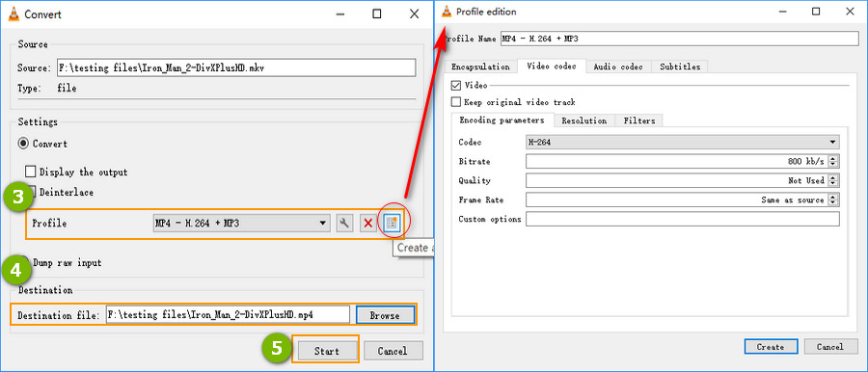This screenshot has height=372, width=868.
Task: Delete selected profile with red X icon
Action: [x=368, y=223]
